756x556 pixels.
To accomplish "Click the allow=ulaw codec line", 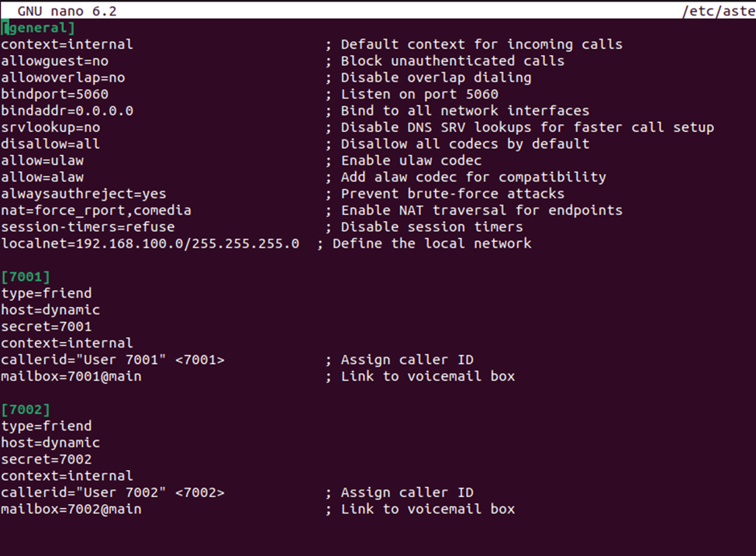I will [43, 161].
